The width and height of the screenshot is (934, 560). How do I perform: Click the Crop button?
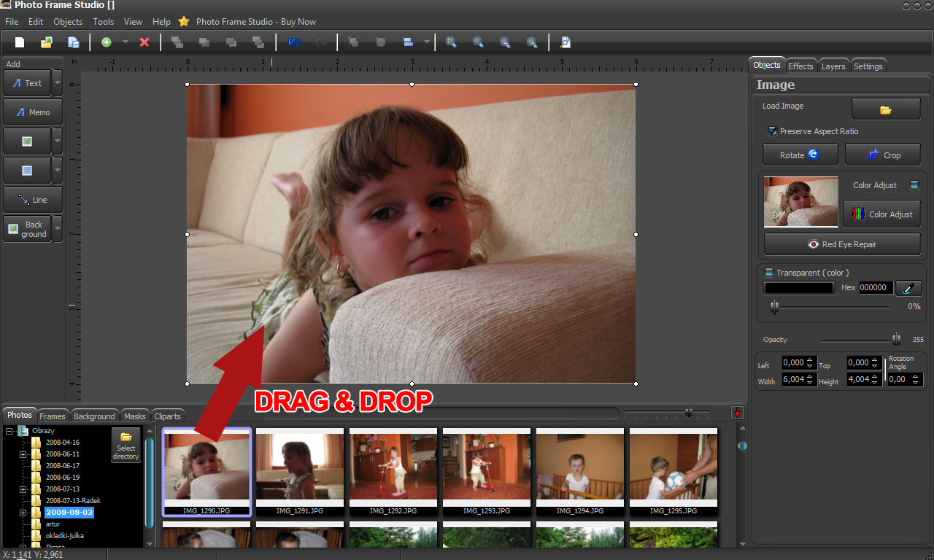(x=883, y=155)
